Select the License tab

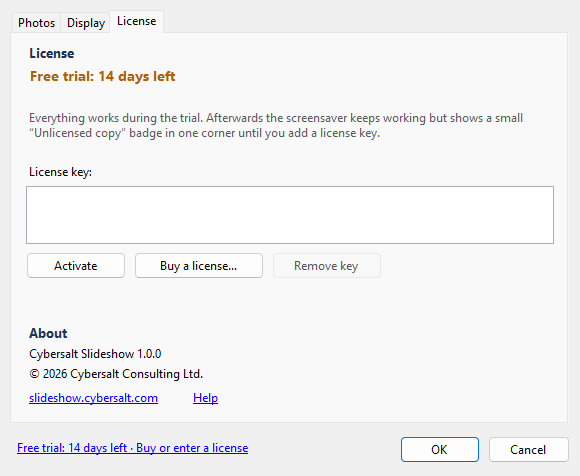click(136, 21)
